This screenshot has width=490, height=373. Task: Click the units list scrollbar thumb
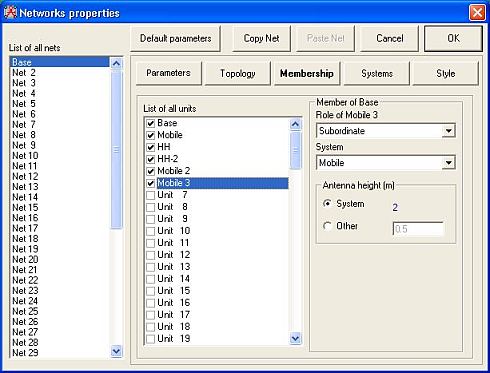295,151
